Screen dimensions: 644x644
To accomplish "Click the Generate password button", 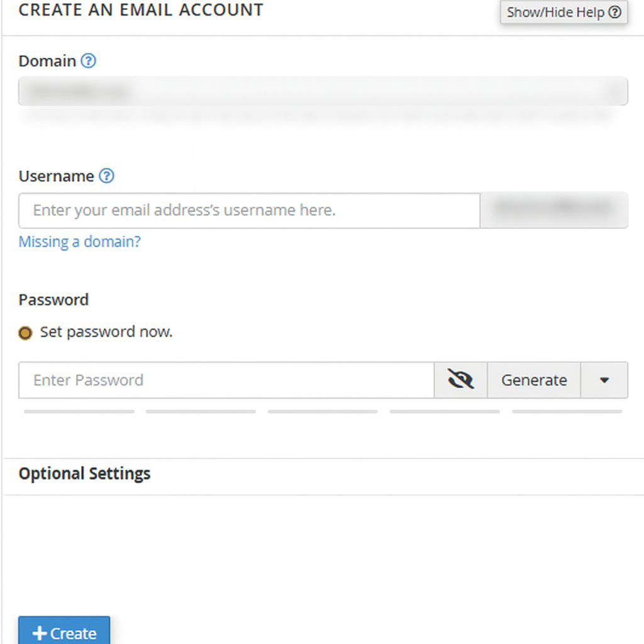I will click(533, 380).
